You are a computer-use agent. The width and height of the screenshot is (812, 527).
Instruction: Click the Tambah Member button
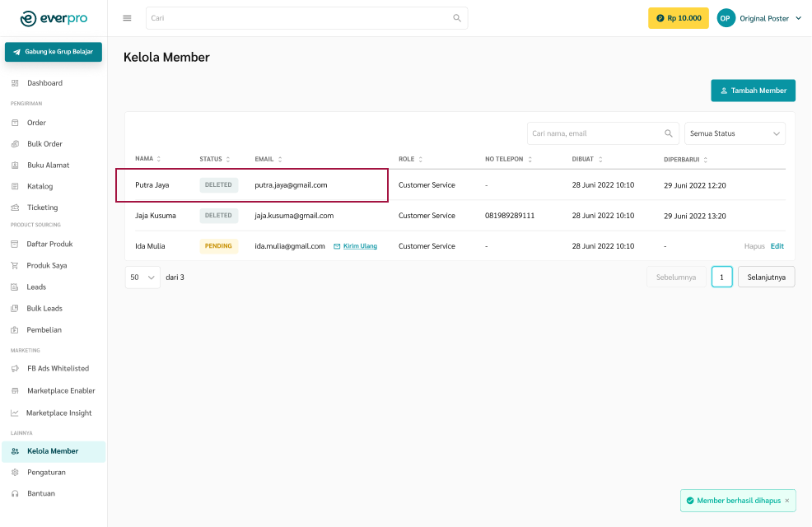coord(753,91)
